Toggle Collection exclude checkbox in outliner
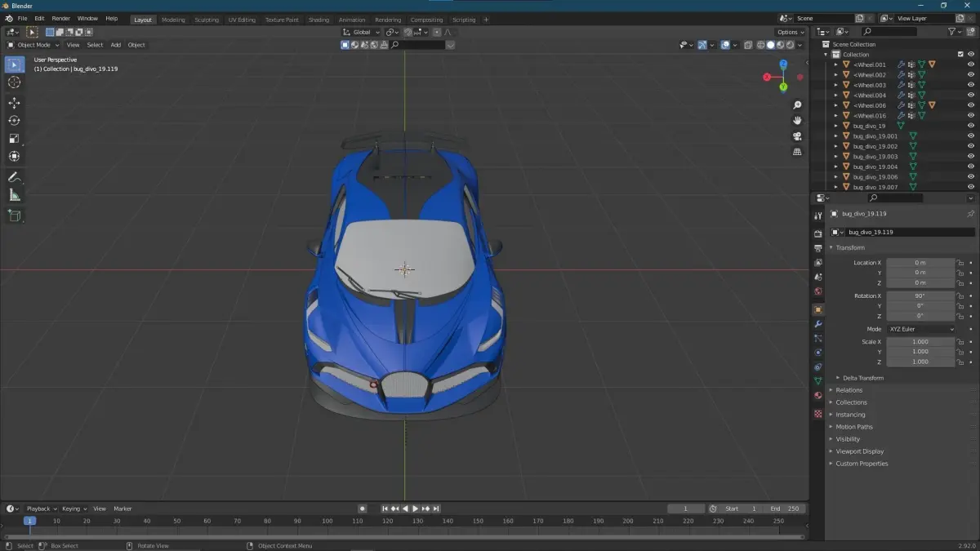The width and height of the screenshot is (980, 551). [x=960, y=55]
